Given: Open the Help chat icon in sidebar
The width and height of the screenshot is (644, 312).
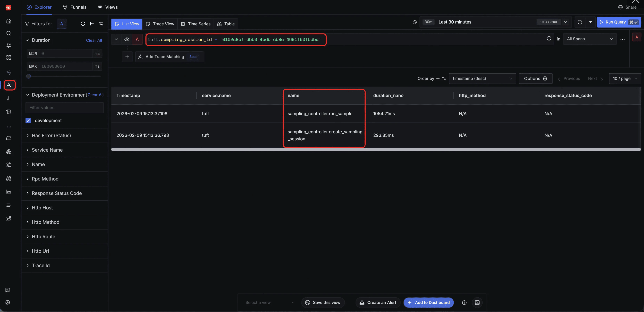Looking at the screenshot, I should coord(8,290).
